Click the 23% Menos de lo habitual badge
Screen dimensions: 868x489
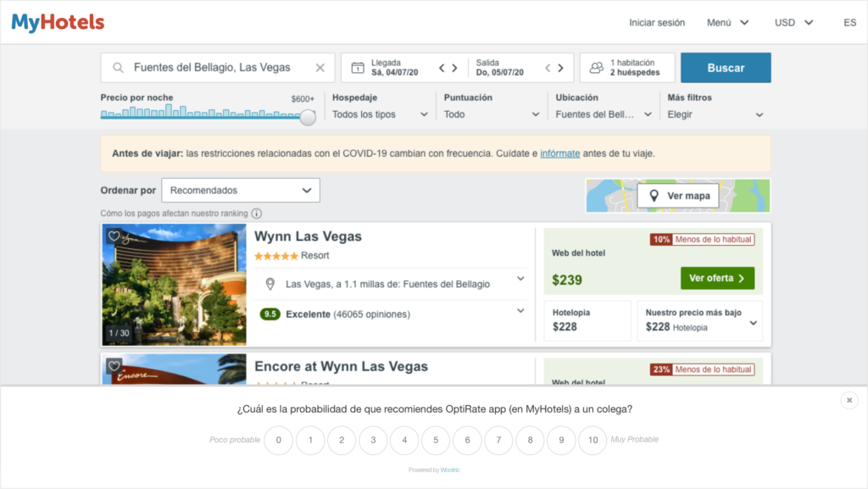pos(702,370)
